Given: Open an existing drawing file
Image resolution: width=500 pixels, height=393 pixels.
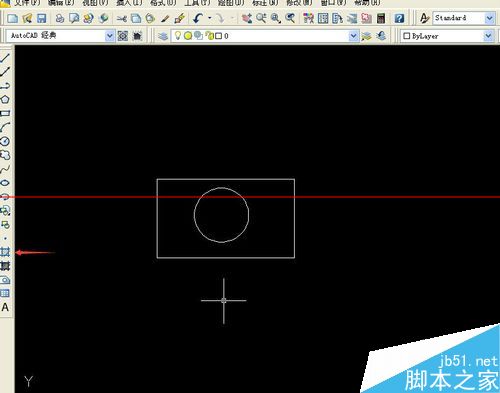Looking at the screenshot, I should pos(27,18).
